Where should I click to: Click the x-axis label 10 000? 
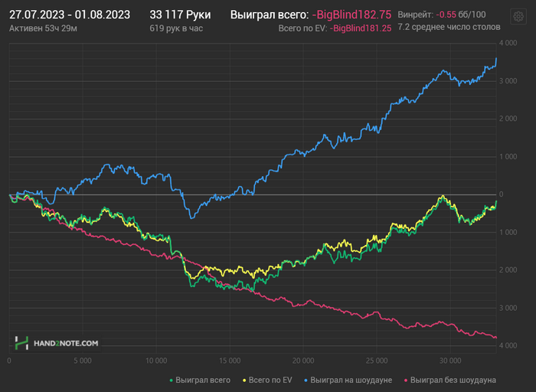pos(156,361)
